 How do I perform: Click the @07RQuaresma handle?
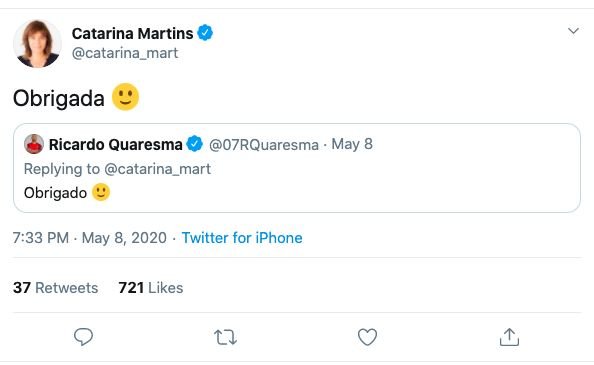tap(264, 145)
